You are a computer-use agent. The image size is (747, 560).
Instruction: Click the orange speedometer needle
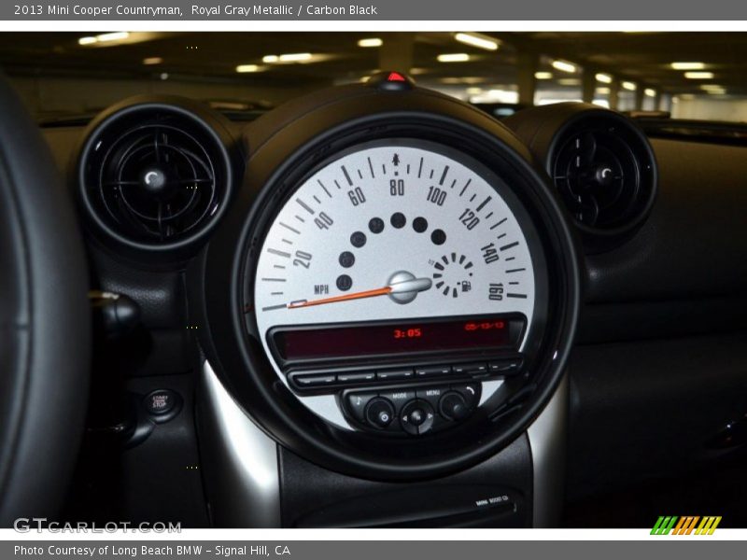(345, 294)
